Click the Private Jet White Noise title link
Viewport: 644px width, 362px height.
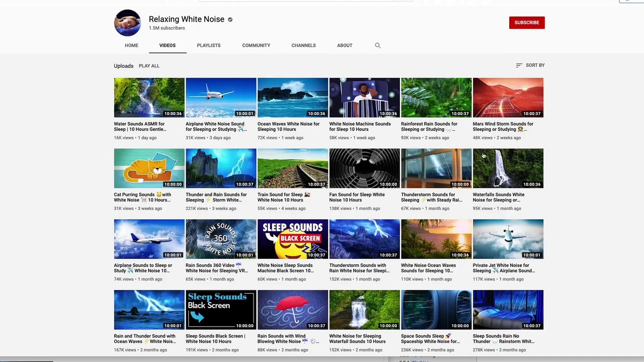pyautogui.click(x=504, y=268)
